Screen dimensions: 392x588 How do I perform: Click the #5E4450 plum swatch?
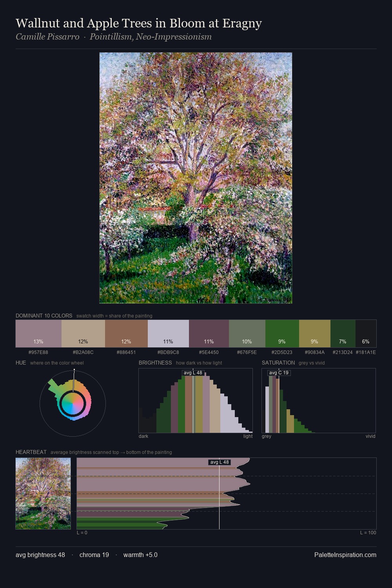209,334
